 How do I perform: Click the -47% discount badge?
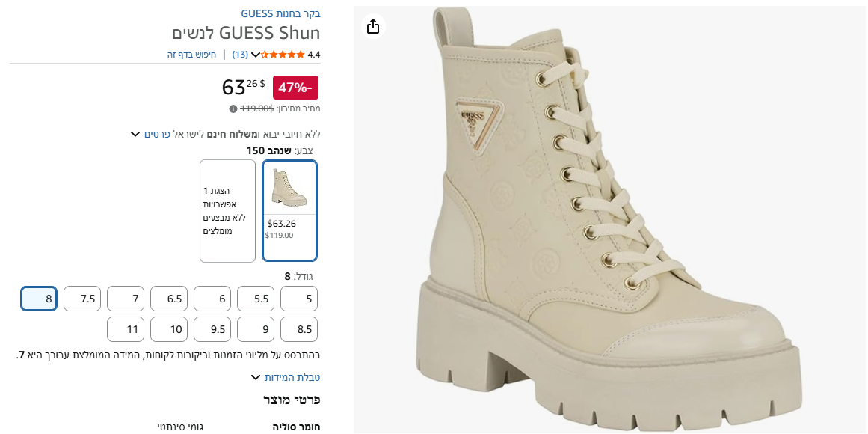tap(295, 88)
